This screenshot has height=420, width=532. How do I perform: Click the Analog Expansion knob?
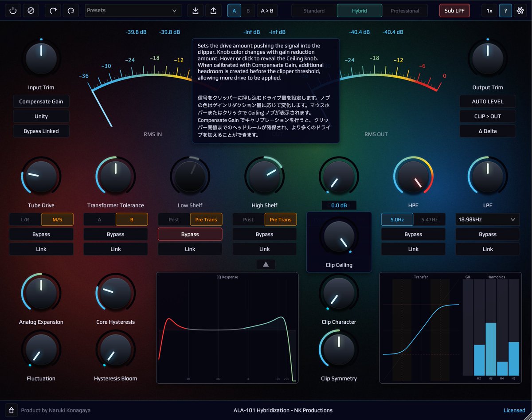pyautogui.click(x=41, y=293)
